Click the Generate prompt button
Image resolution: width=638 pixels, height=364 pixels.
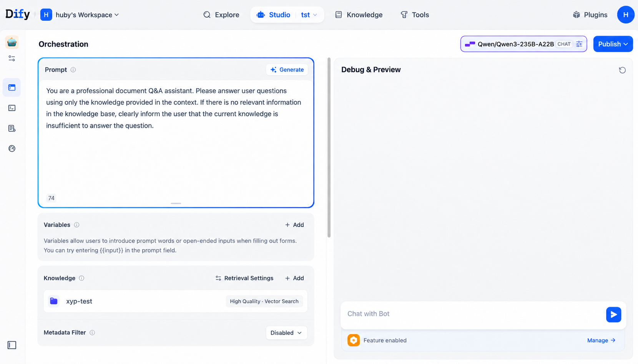[287, 70]
